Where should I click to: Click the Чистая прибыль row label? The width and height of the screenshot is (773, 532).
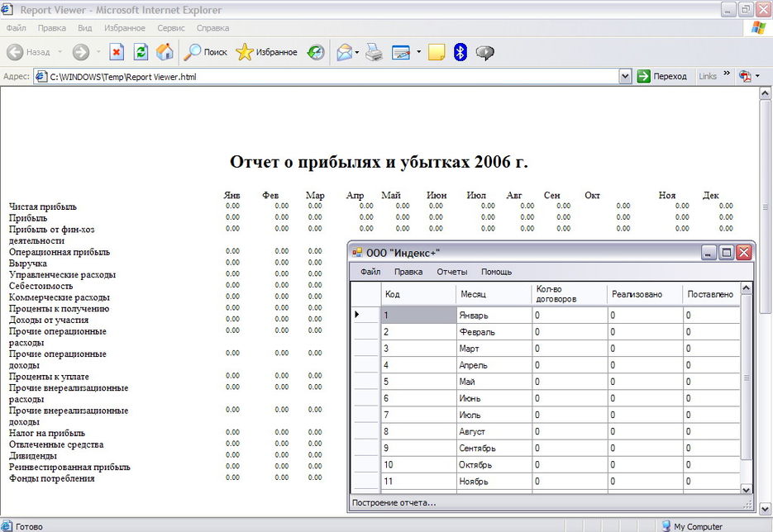(43, 207)
